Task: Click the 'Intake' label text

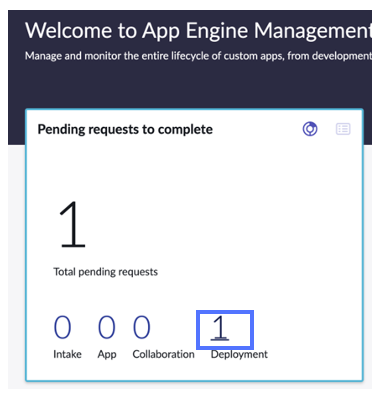Action: click(67, 354)
